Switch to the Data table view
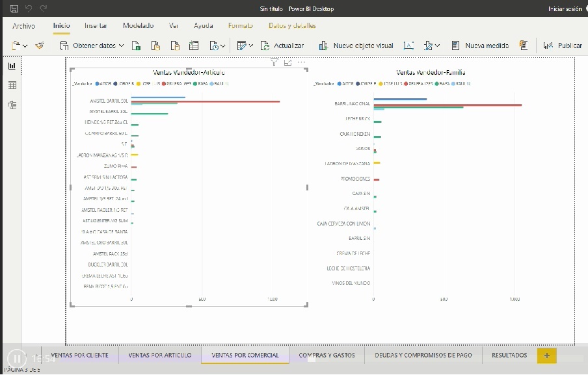This screenshot has height=375, width=588. [12, 85]
